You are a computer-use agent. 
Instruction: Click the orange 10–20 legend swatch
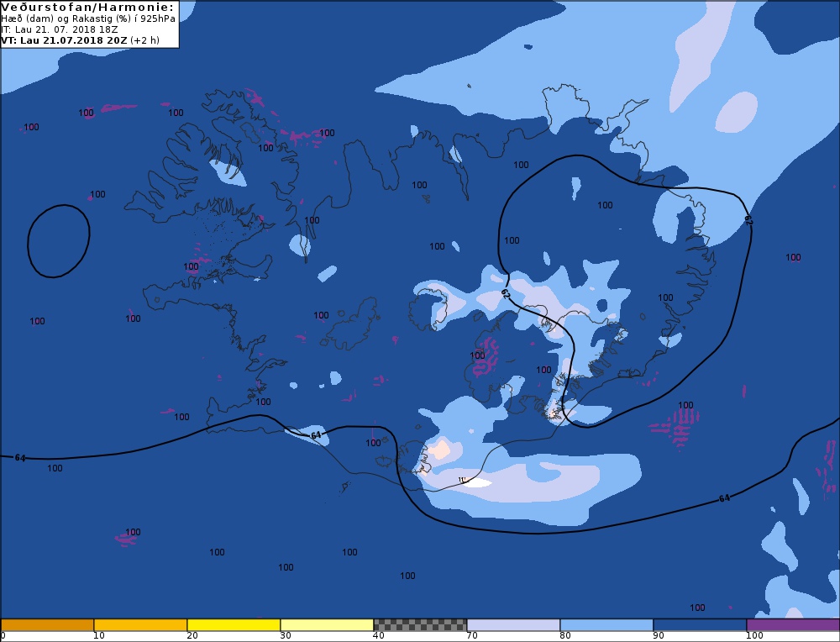click(x=140, y=625)
